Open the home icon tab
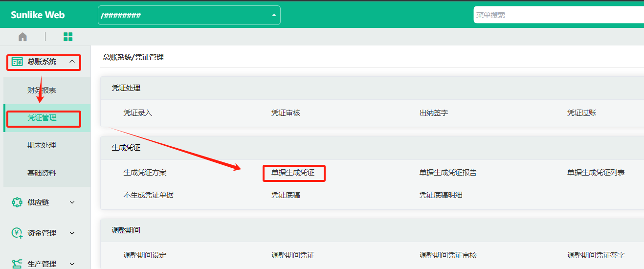The image size is (644, 269). pyautogui.click(x=22, y=37)
